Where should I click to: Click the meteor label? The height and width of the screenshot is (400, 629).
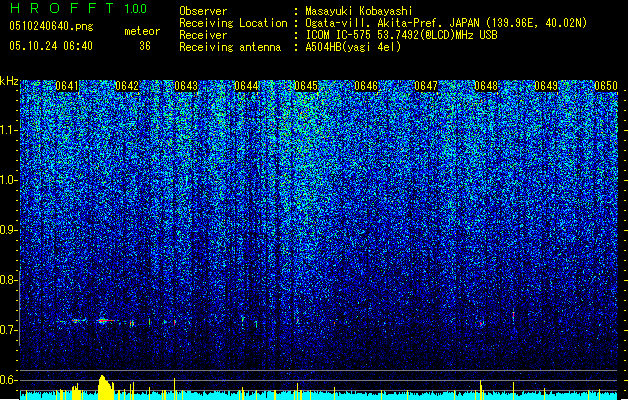tap(142, 31)
